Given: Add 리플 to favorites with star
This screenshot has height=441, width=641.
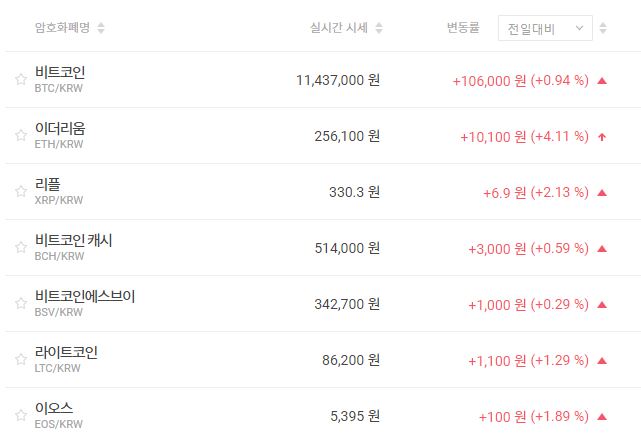Looking at the screenshot, I should tap(20, 192).
